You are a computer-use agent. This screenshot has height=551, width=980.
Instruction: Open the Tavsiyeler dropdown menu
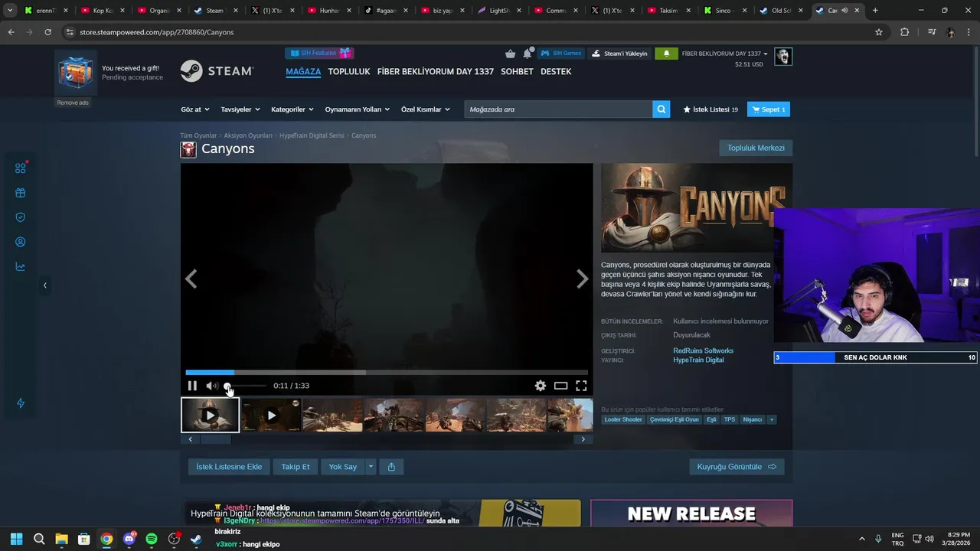240,109
